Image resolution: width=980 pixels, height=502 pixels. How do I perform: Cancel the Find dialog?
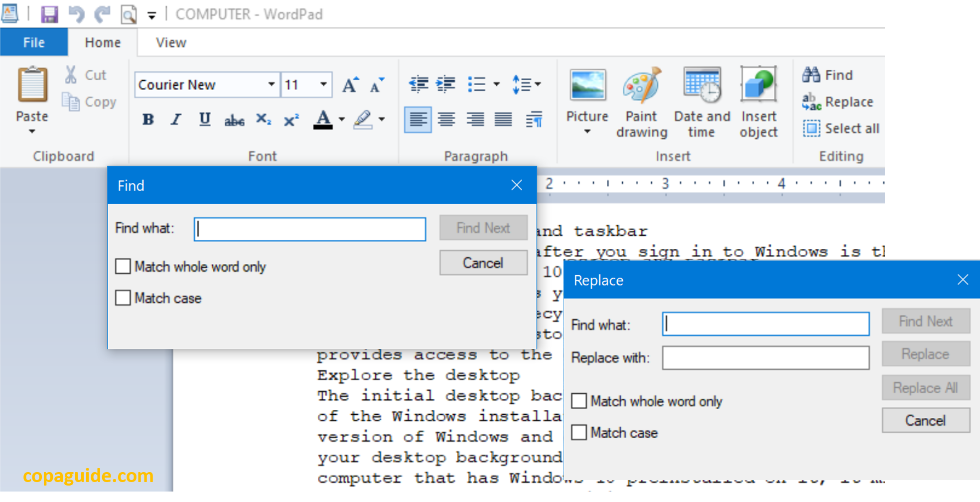pos(483,263)
